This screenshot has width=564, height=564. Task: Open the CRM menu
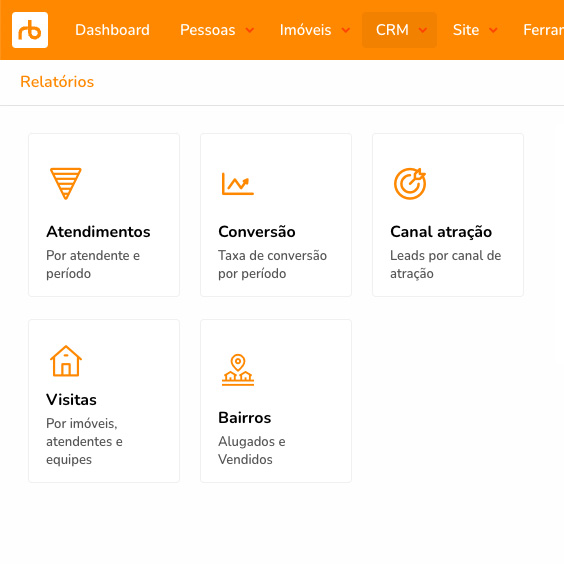[x=399, y=30]
